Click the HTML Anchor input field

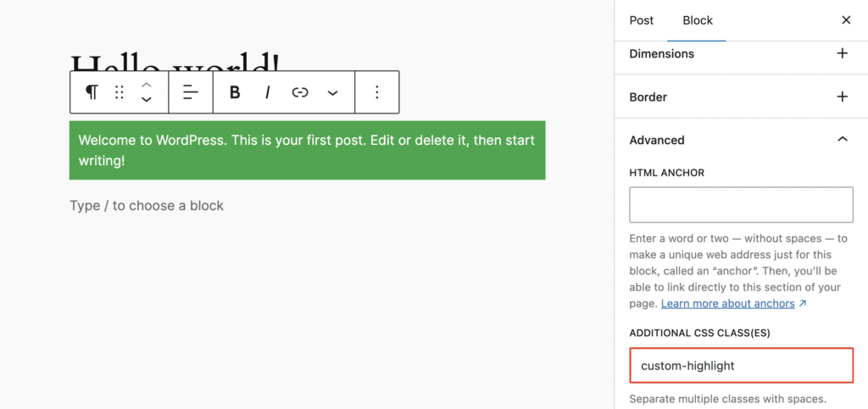pyautogui.click(x=741, y=205)
